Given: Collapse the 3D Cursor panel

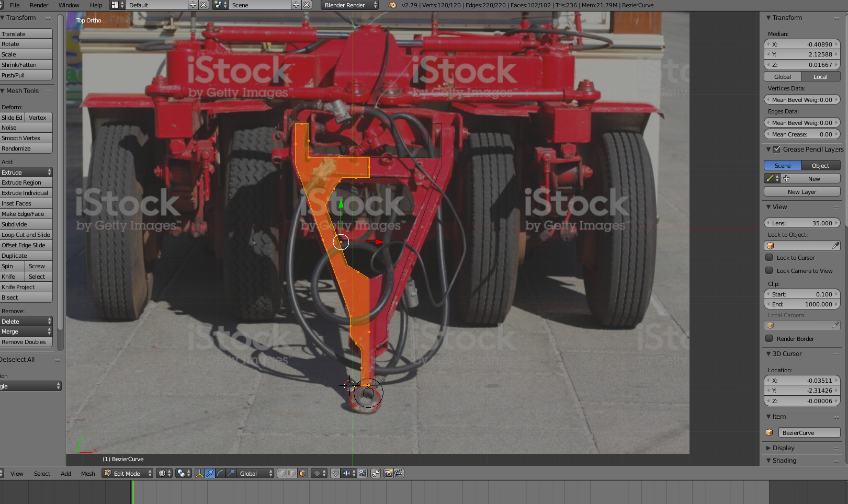Looking at the screenshot, I should (x=787, y=353).
